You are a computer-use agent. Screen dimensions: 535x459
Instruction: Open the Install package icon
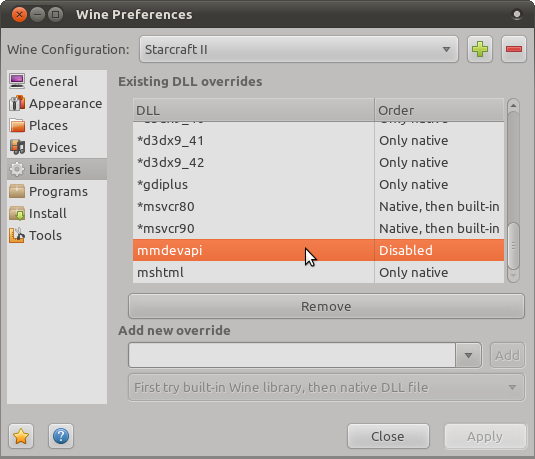[17, 213]
